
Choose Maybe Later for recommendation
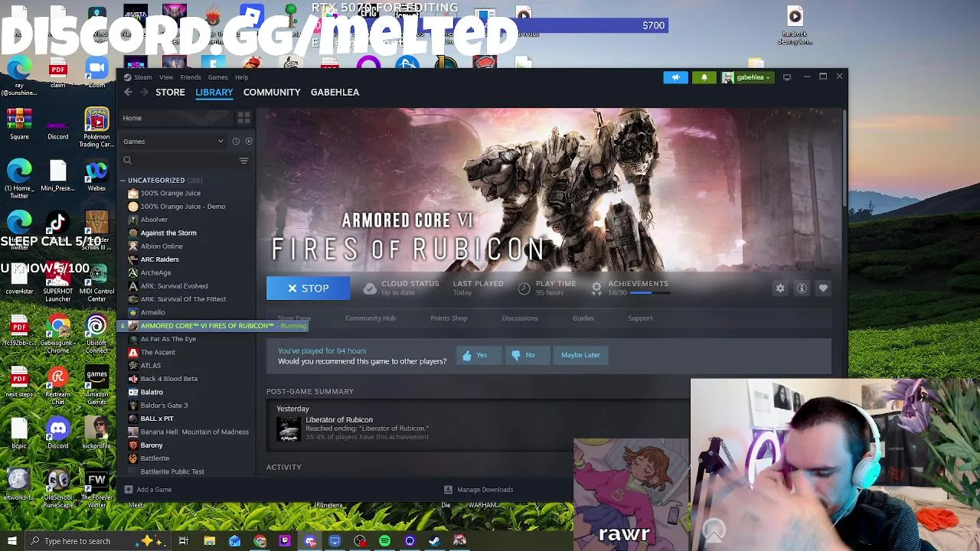(x=580, y=355)
